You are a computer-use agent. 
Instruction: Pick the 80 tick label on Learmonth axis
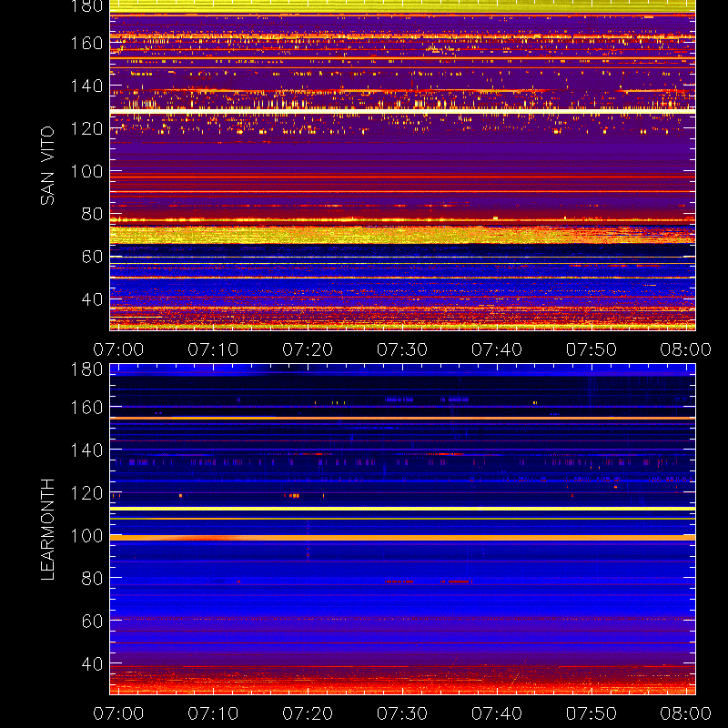(92, 579)
